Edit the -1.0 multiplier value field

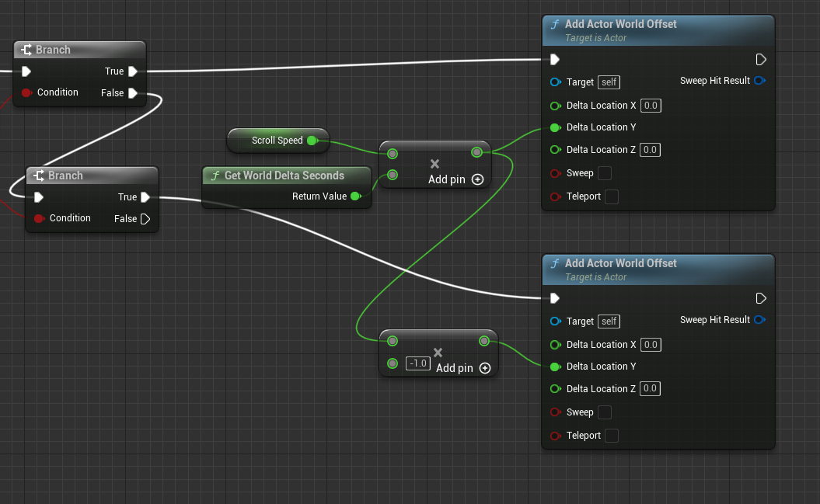[418, 363]
